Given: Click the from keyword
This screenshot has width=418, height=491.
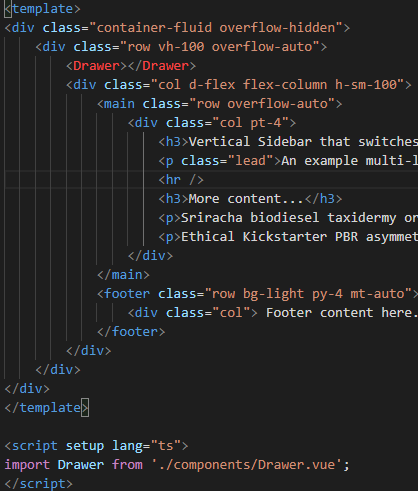Looking at the screenshot, I should pyautogui.click(x=127, y=465).
